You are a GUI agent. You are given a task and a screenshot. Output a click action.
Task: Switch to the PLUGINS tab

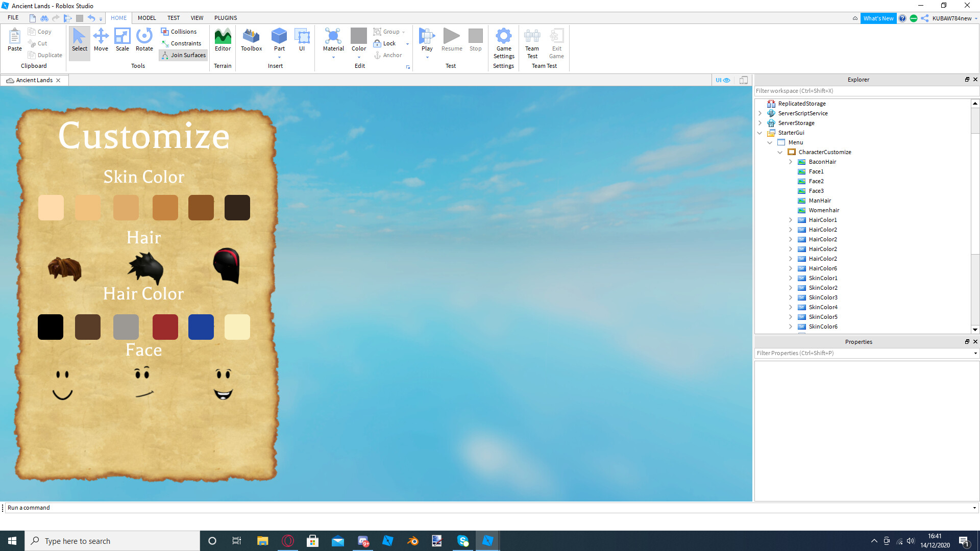(226, 18)
